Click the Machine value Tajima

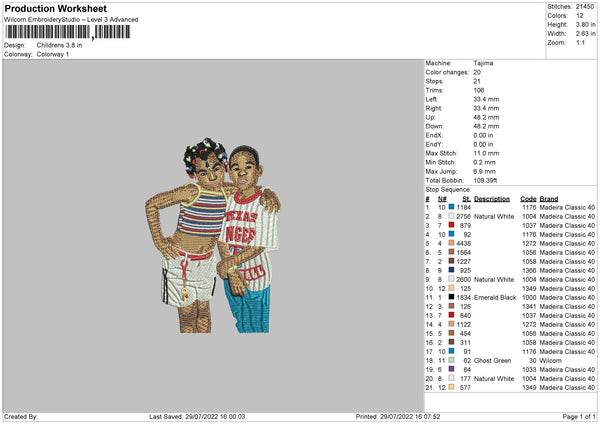point(483,63)
